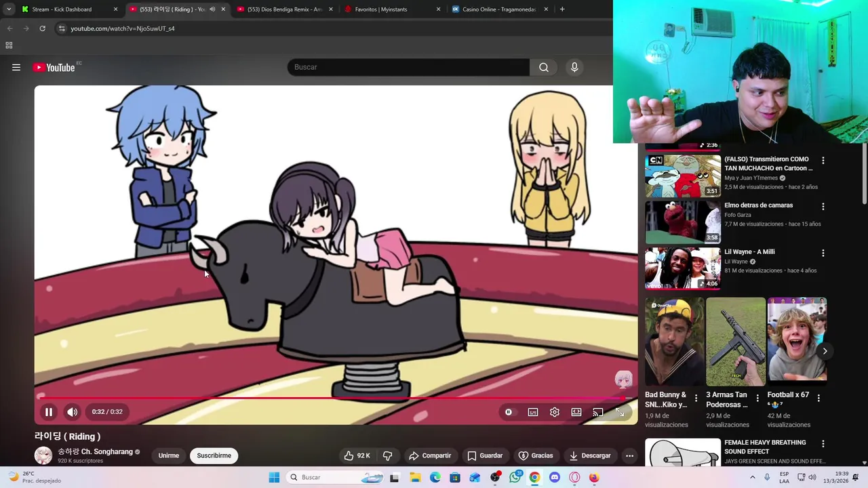Enter fullscreen mode

[x=620, y=412]
